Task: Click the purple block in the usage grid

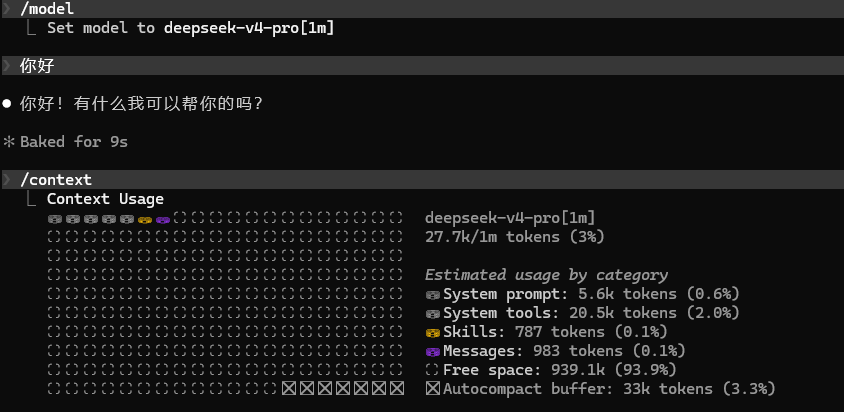Action: tap(163, 219)
